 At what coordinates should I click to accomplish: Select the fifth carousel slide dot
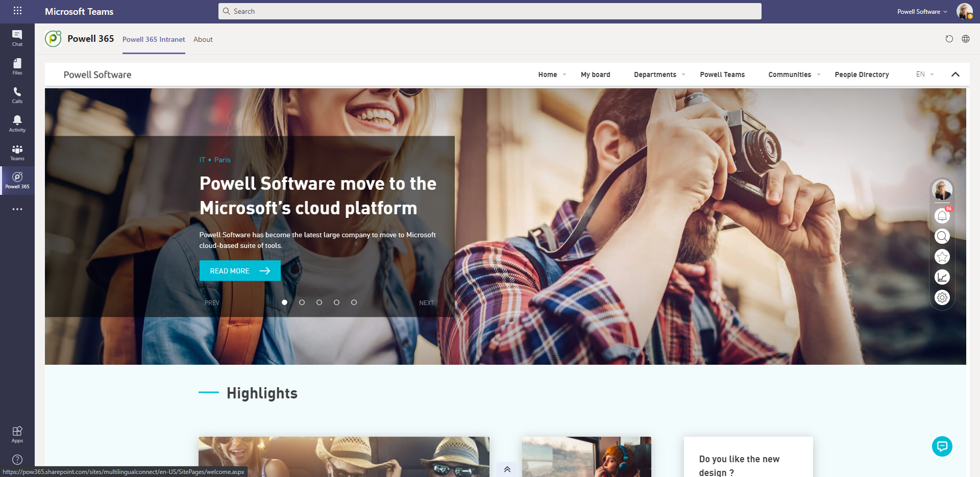(354, 303)
